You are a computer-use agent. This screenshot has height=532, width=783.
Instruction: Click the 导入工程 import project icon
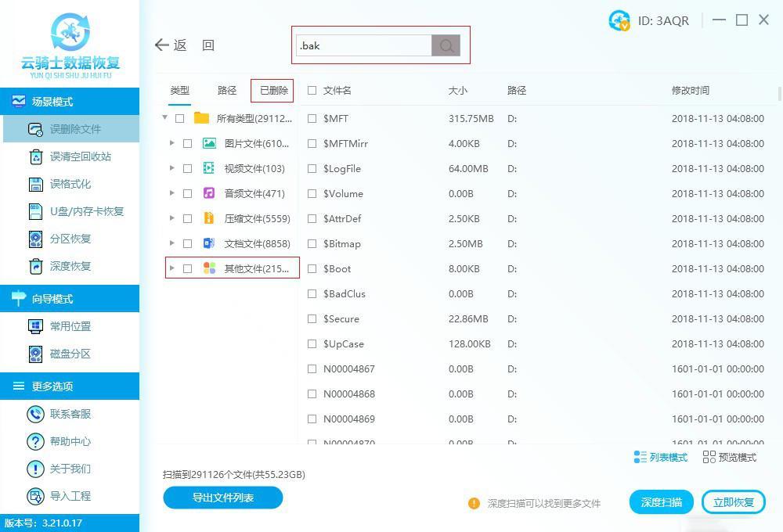tap(35, 495)
